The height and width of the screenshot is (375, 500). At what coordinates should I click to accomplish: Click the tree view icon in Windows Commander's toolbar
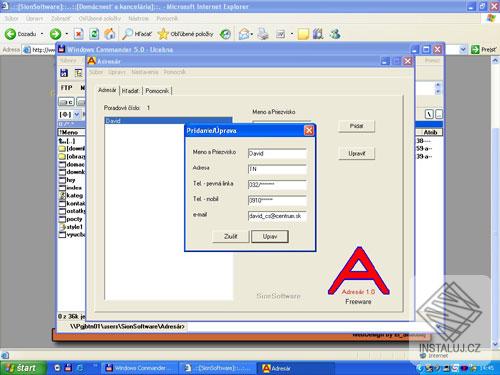[78, 73]
